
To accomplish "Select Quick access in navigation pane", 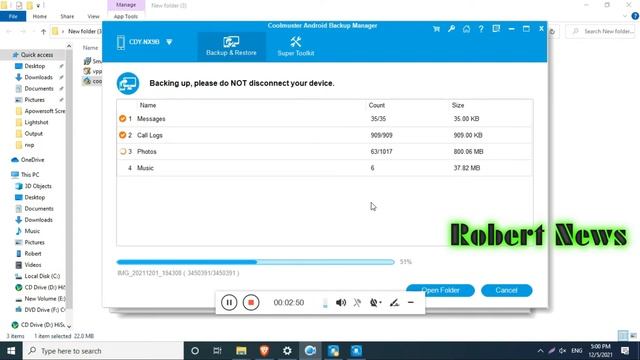I will pos(37,55).
